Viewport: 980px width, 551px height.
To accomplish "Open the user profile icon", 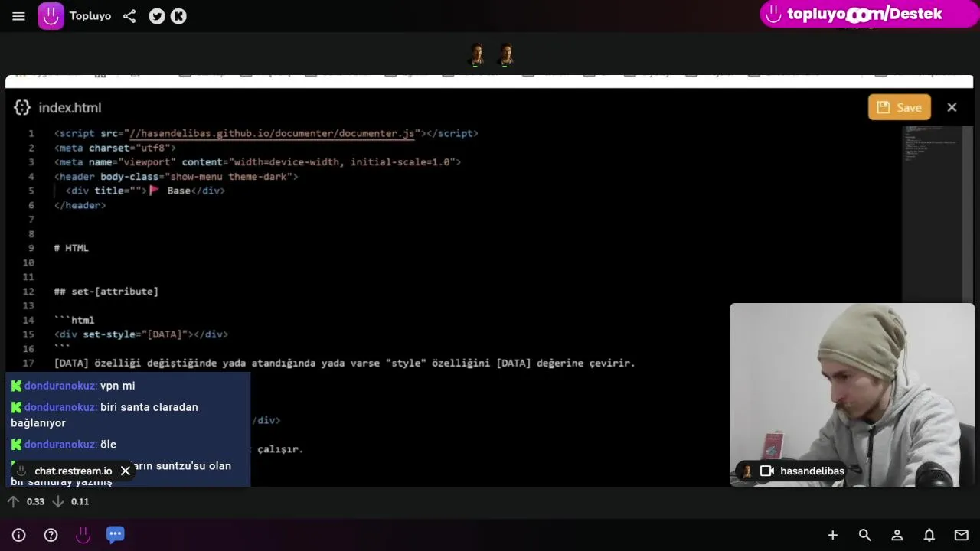I will pos(897,535).
